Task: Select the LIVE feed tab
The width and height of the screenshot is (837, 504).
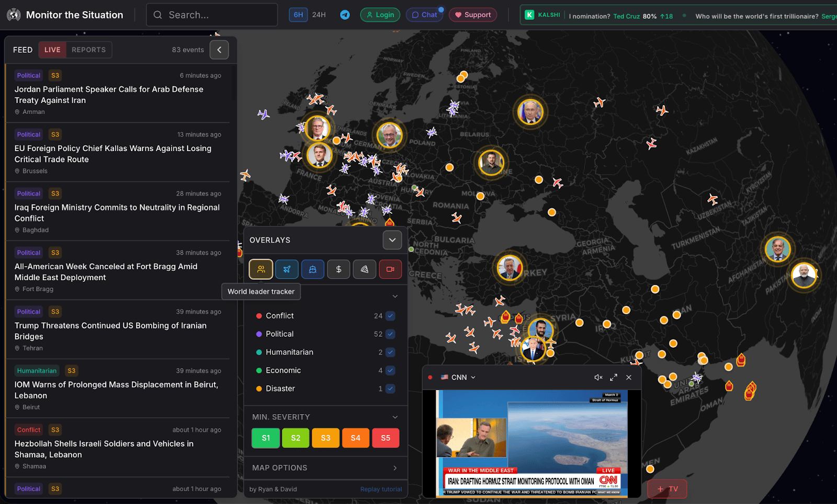Action: tap(52, 49)
